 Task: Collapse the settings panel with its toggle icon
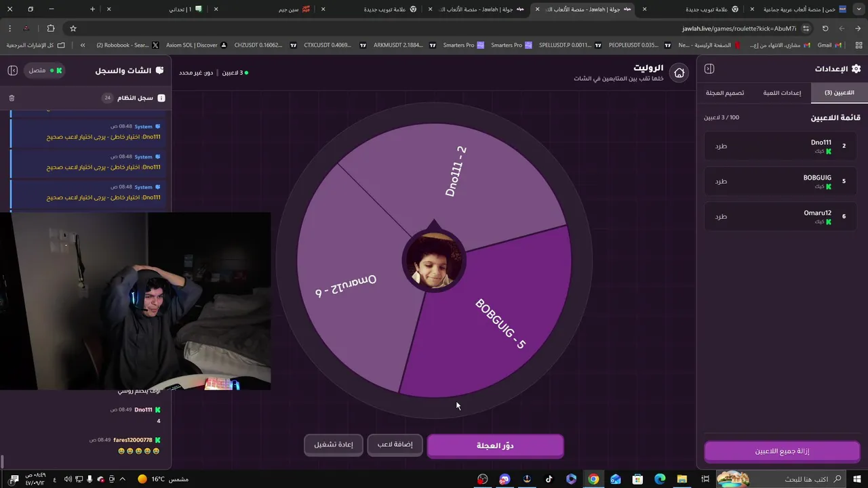(709, 68)
